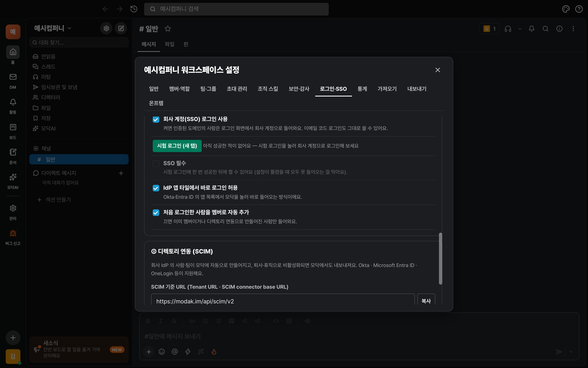Open 모닥AI in the left rail

[x=13, y=181]
